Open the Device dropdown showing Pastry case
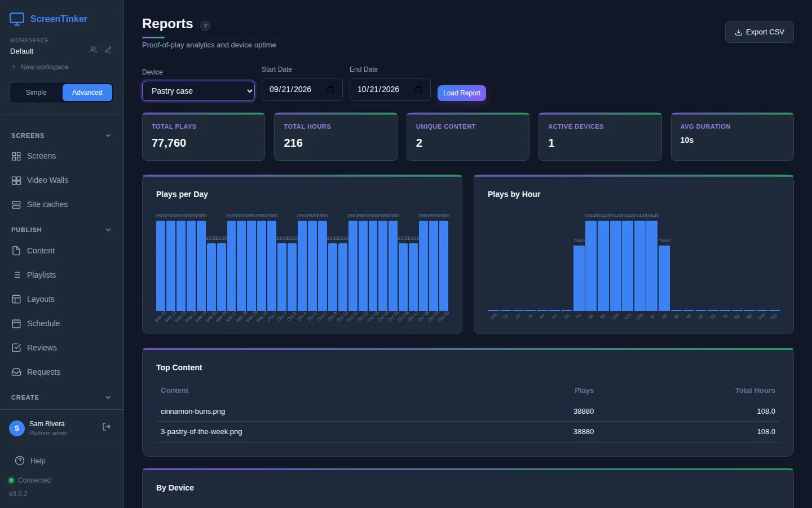Image resolution: width=812 pixels, height=508 pixels. [x=198, y=91]
